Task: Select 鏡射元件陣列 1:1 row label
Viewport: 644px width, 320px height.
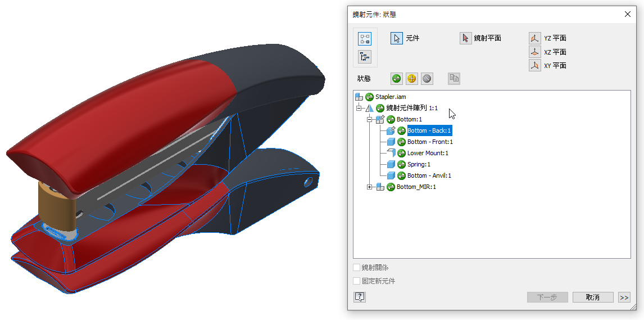Action: (412, 108)
